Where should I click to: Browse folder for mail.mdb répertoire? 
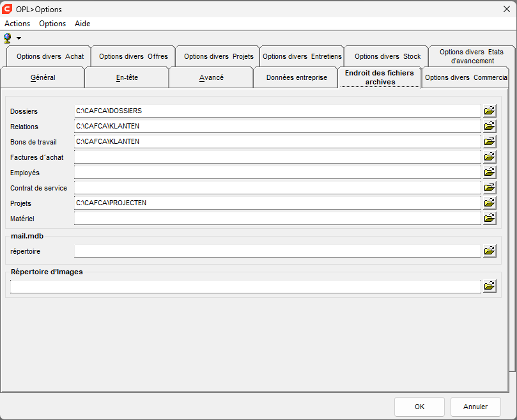[490, 251]
